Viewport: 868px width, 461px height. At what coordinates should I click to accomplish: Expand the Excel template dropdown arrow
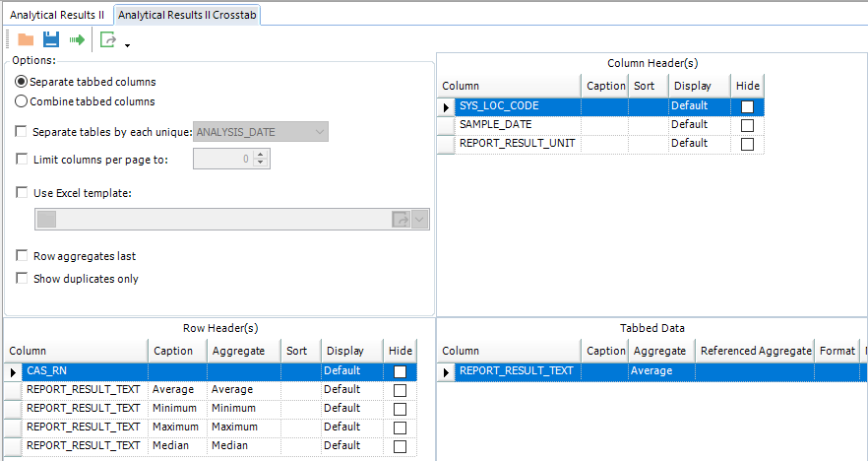click(x=420, y=220)
